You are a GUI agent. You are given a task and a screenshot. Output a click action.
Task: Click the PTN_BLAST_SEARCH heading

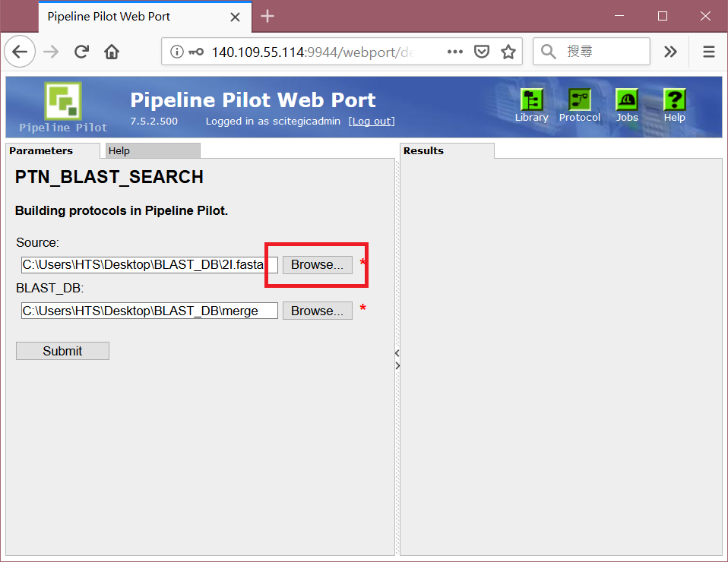pos(109,177)
